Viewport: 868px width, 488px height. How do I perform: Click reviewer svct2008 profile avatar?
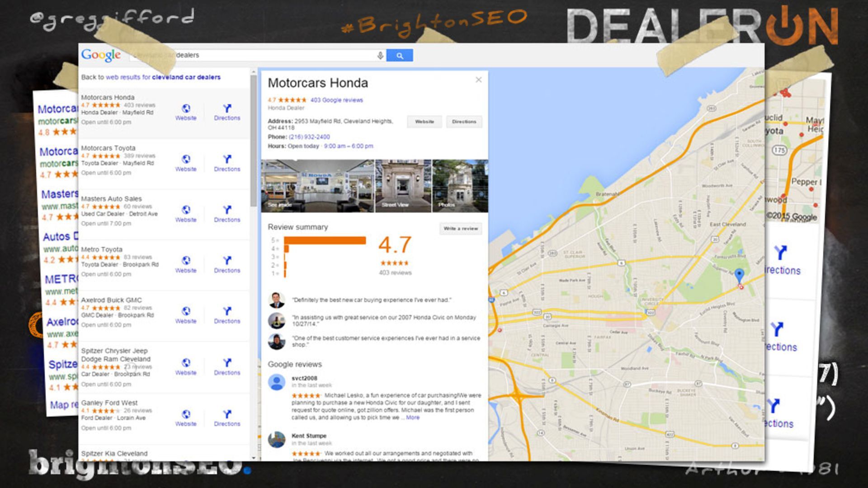click(x=276, y=382)
